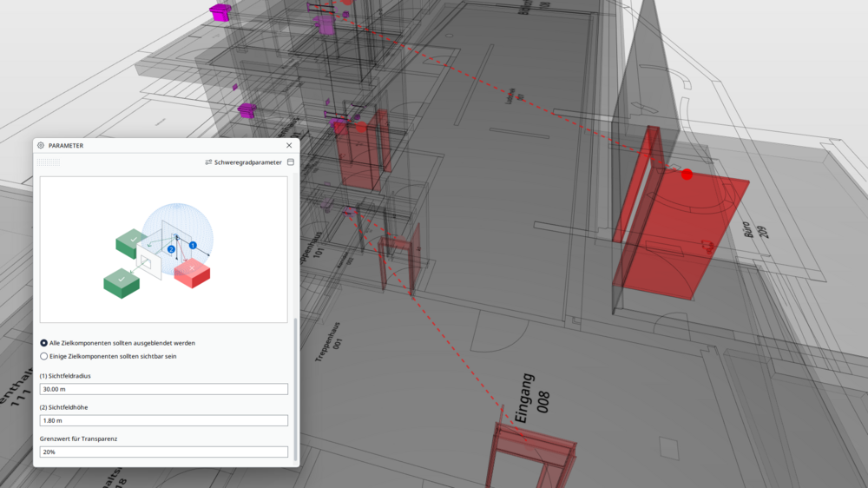Open the Schweregradparameter settings
This screenshot has height=488, width=868.
click(x=243, y=162)
